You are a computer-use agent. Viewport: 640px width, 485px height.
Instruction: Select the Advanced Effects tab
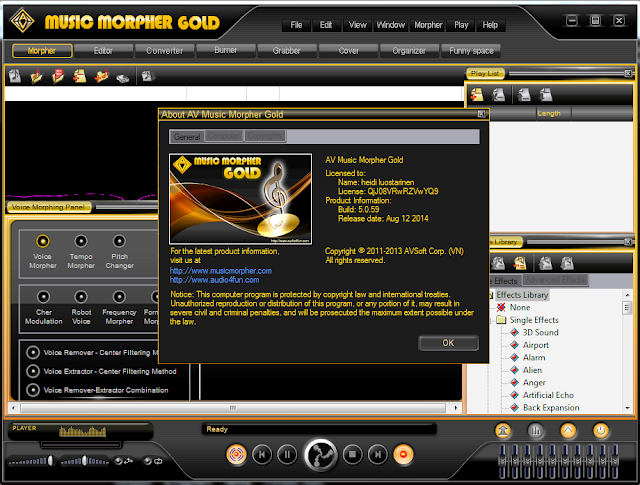[x=556, y=280]
